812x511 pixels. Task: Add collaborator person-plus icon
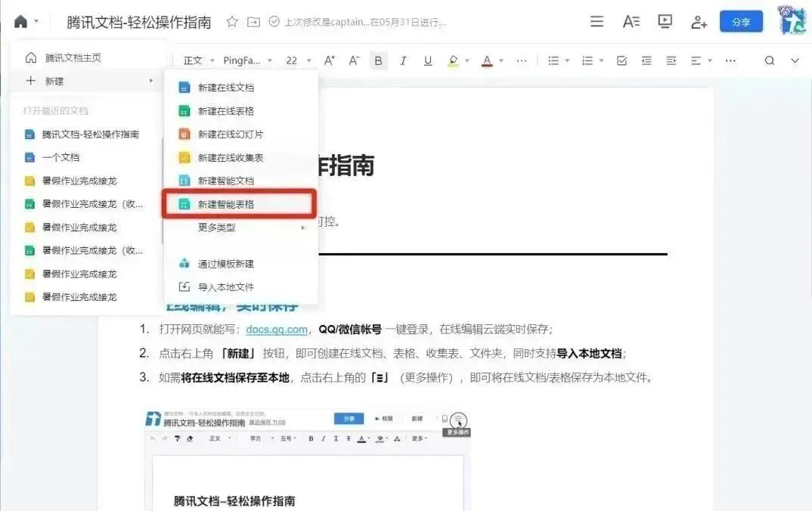coord(699,22)
